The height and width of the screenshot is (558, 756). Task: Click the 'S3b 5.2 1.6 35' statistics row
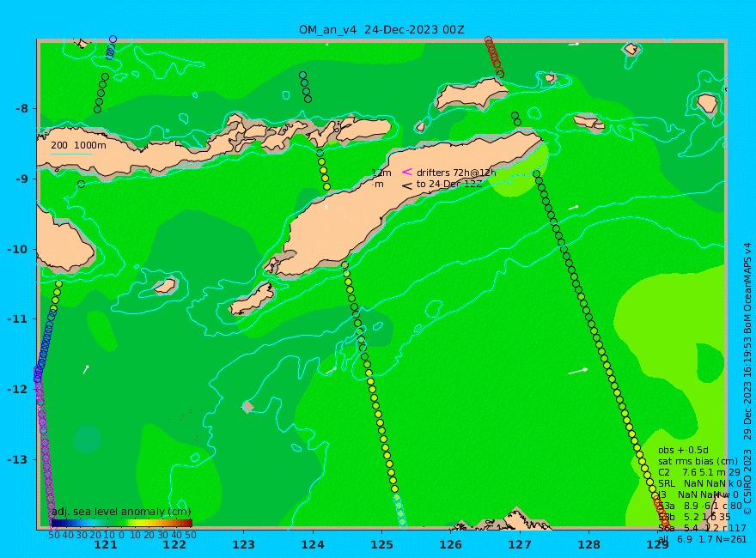pyautogui.click(x=694, y=517)
